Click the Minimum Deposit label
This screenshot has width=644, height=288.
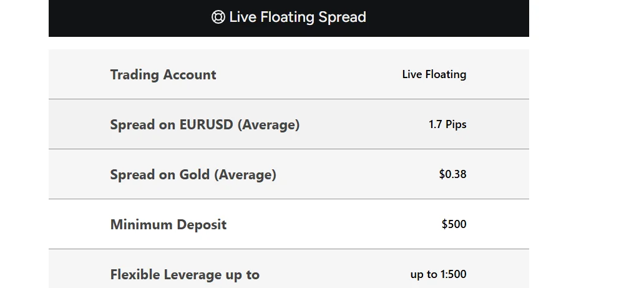pyautogui.click(x=168, y=225)
